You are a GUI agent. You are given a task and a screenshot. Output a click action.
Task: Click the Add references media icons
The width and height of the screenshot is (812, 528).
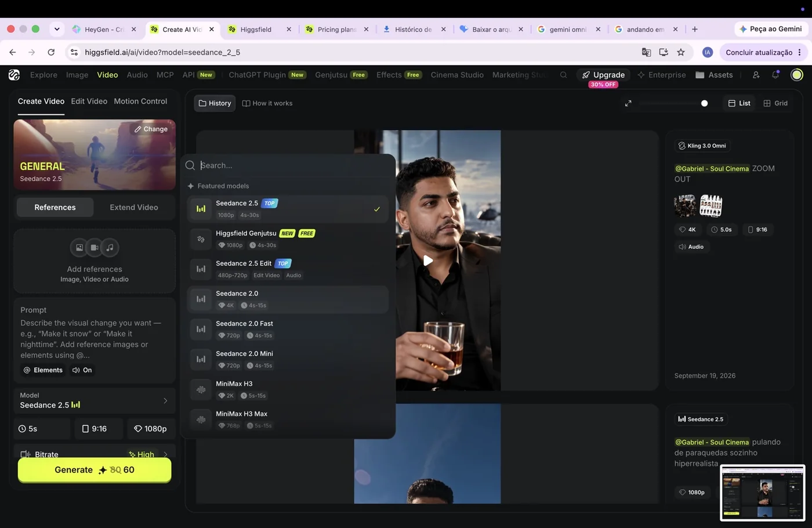point(95,248)
